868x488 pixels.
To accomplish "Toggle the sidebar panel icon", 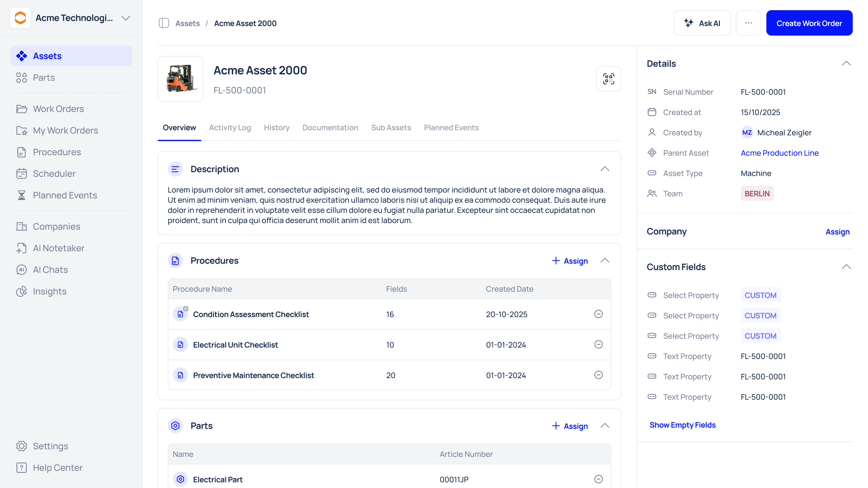I will (164, 23).
